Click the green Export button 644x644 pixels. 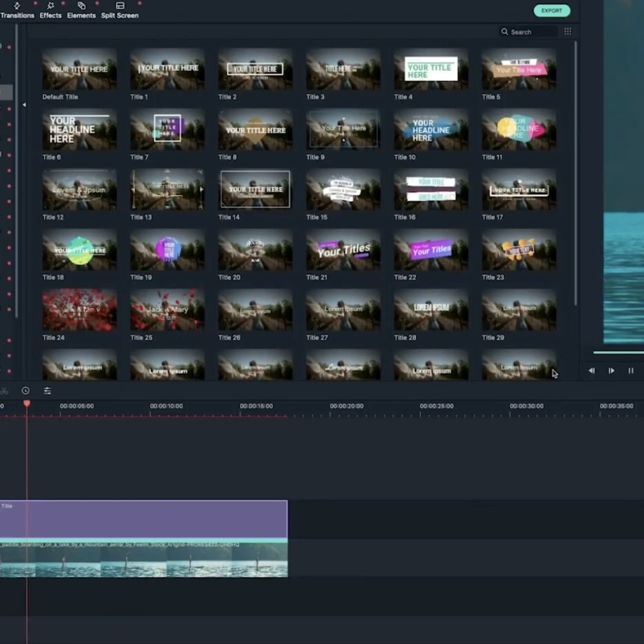pyautogui.click(x=552, y=11)
